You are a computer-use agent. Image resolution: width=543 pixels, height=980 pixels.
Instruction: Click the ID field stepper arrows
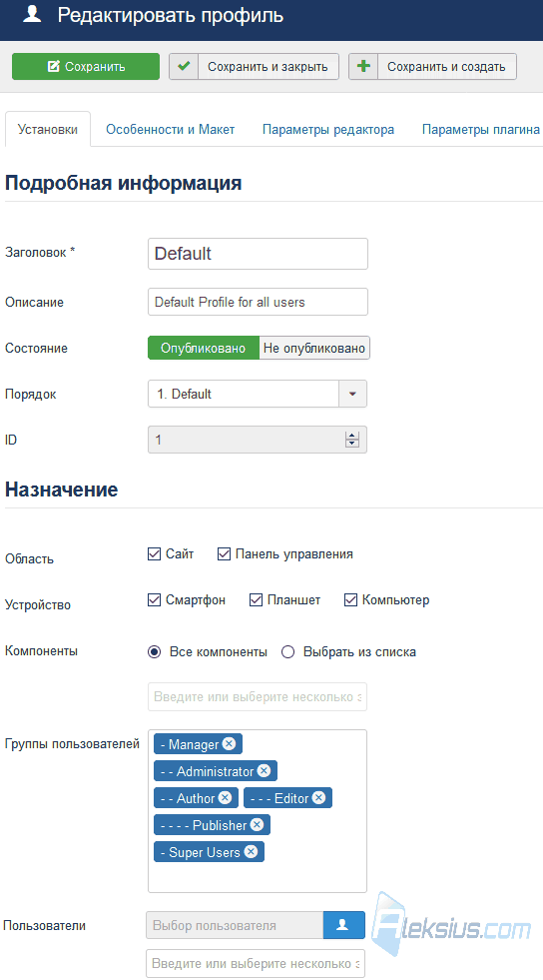click(352, 440)
